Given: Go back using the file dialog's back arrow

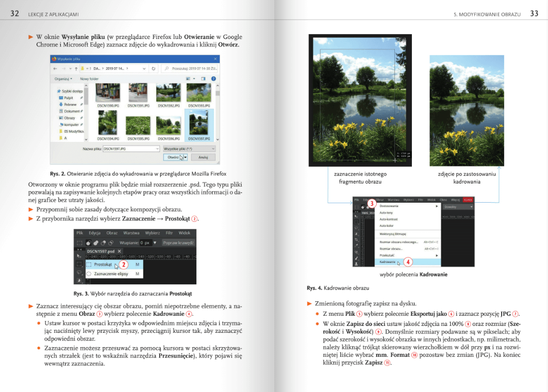Looking at the screenshot, I should [x=55, y=69].
